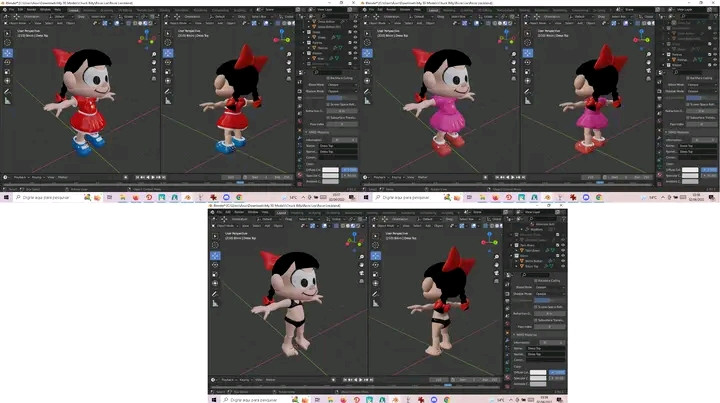Select Move tool in pink-dress window front-view viewport

(367, 53)
